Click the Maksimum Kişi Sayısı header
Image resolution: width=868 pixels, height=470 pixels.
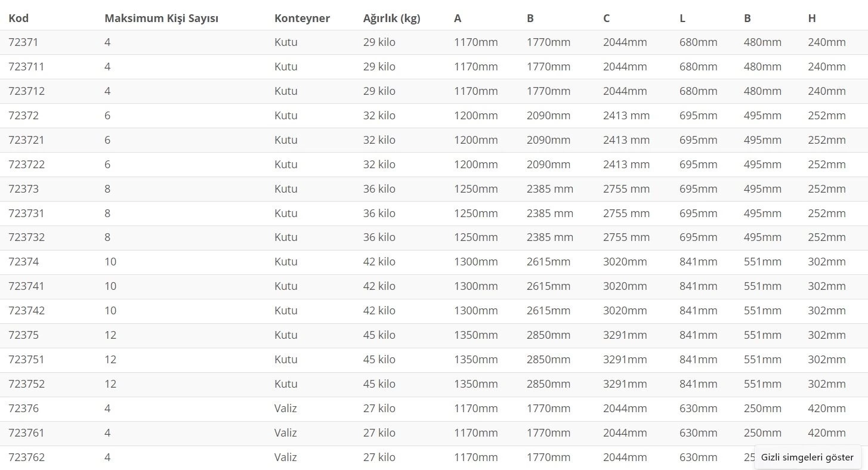161,18
